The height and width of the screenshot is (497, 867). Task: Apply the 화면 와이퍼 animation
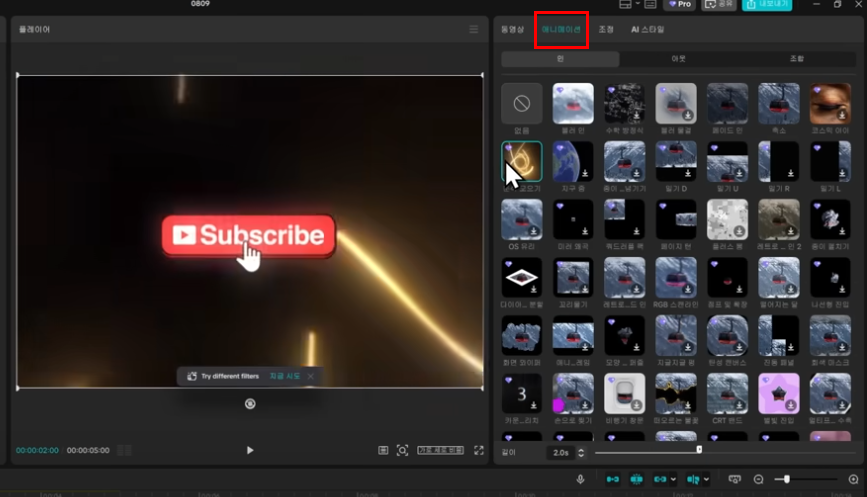[x=521, y=336]
